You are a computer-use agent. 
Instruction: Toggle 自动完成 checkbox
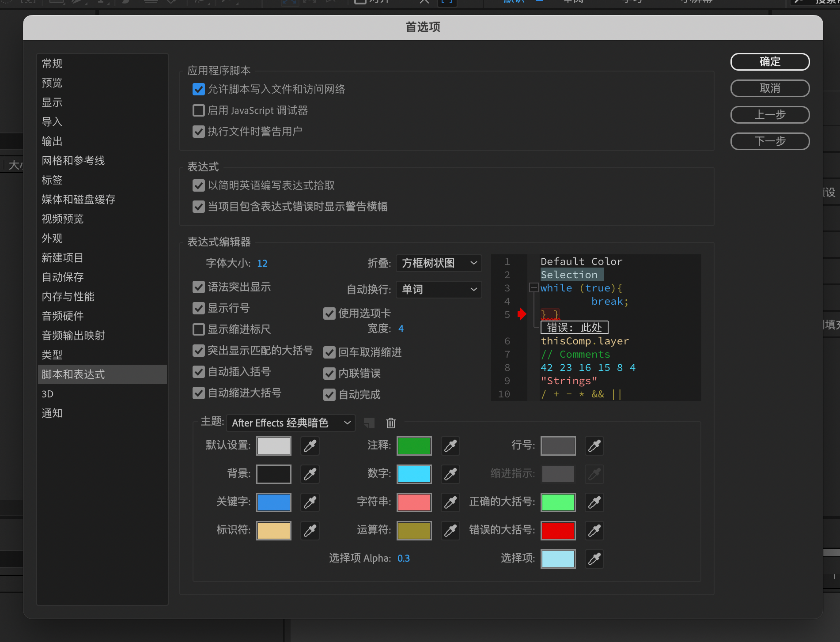[329, 395]
